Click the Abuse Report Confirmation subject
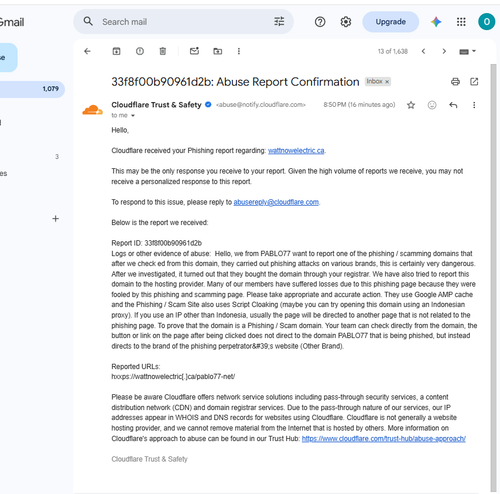This screenshot has height=494, width=500. 235,82
